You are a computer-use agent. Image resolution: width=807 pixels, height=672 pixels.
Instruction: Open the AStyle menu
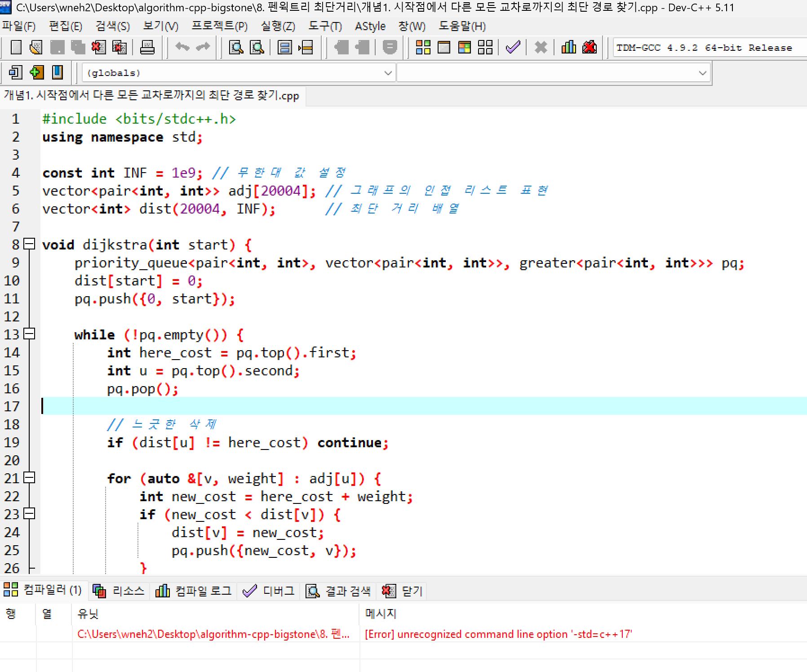[370, 26]
